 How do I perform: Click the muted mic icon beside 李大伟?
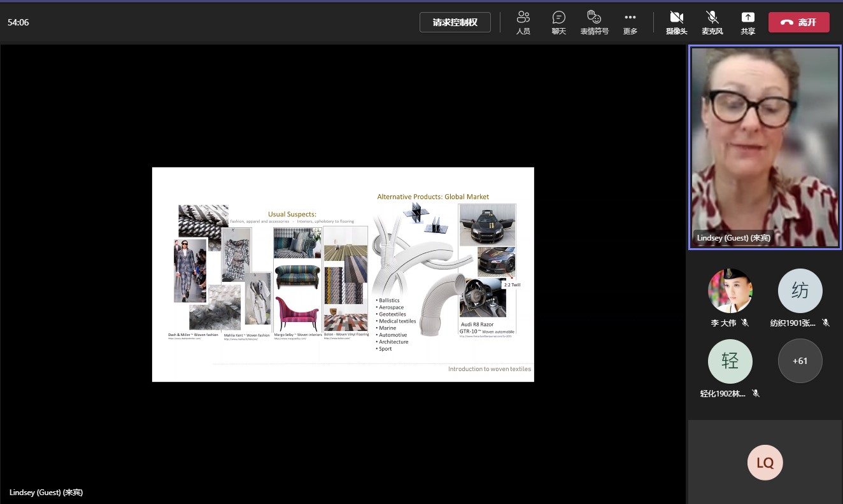point(745,323)
